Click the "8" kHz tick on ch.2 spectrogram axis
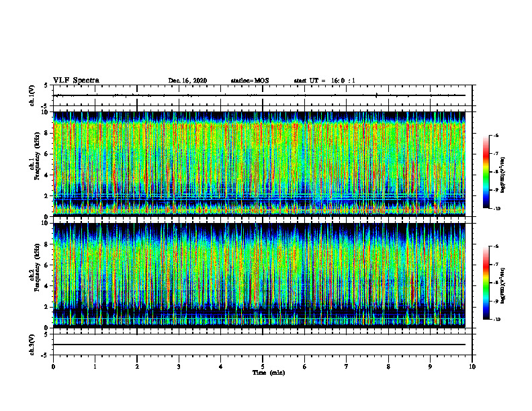532x411 pixels. 47,244
